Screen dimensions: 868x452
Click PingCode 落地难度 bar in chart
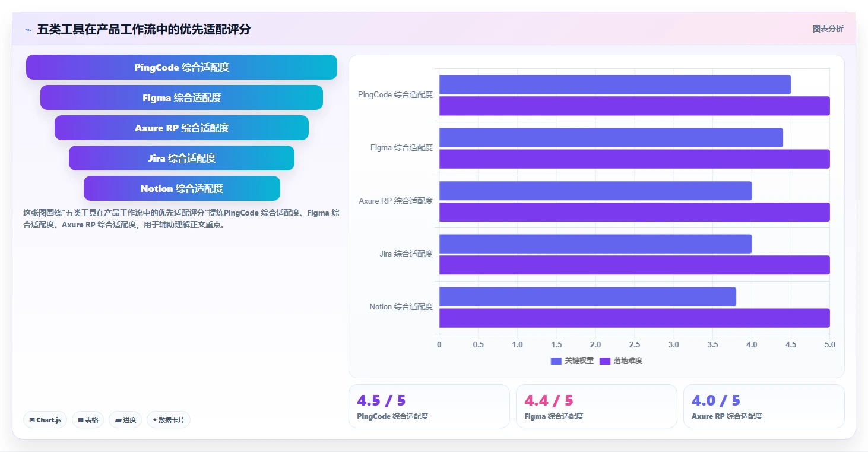[635, 106]
